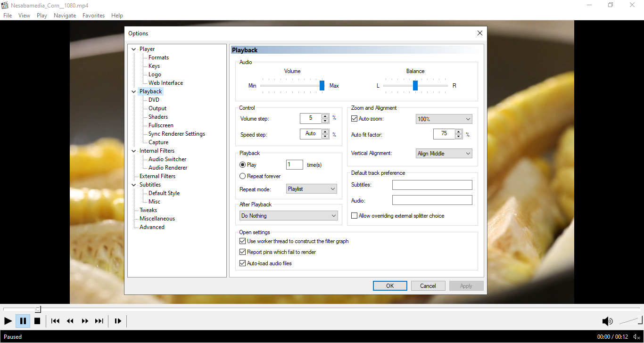Click the rewind (decrease speed) icon
Screen dimensions: 644x343
[70, 321]
